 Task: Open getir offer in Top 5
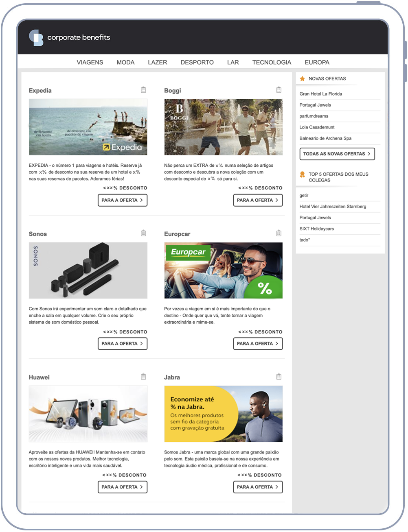pos(304,196)
